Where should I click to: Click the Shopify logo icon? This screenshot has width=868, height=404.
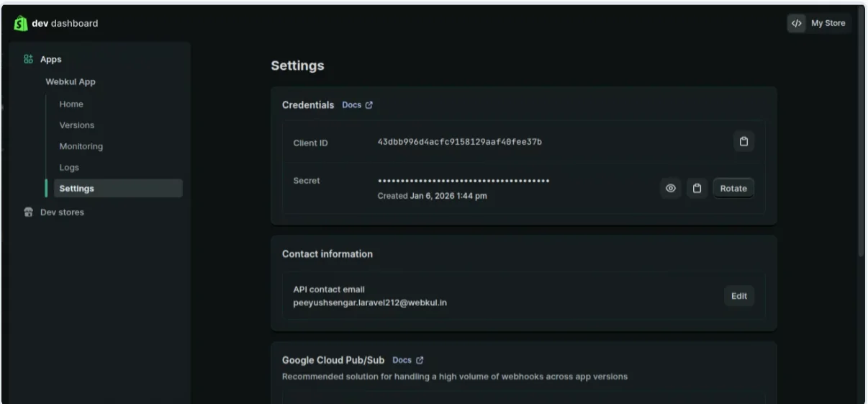pos(19,24)
